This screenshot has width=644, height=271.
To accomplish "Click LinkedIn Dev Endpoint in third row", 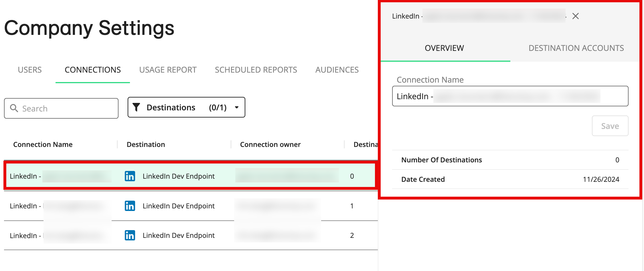I will (x=179, y=235).
